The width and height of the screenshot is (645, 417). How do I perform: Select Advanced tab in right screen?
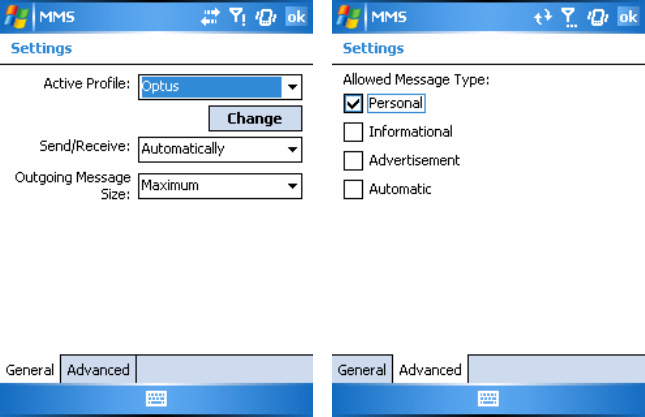tap(430, 370)
